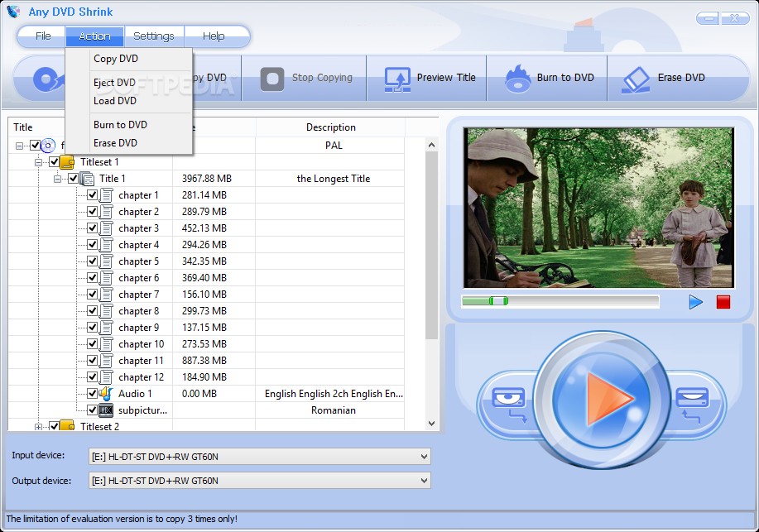The height and width of the screenshot is (532, 759).
Task: Uncheck the root DVD checkbox
Action: click(35, 146)
